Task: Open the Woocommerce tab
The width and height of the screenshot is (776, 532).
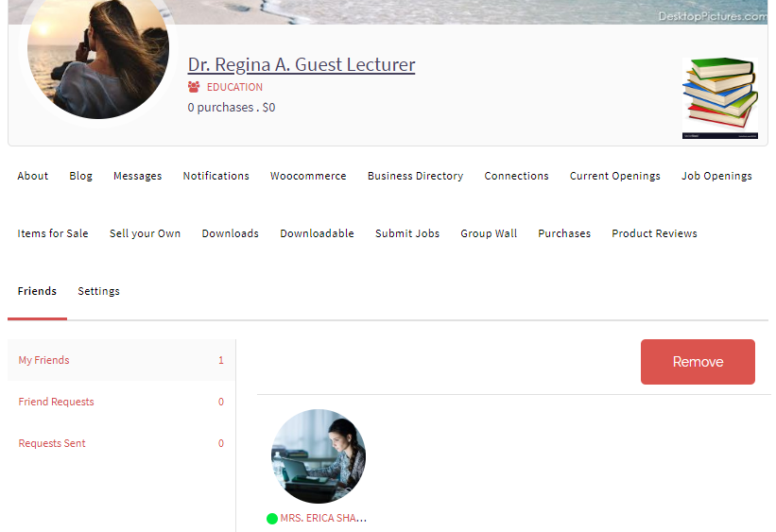Action: click(x=308, y=176)
